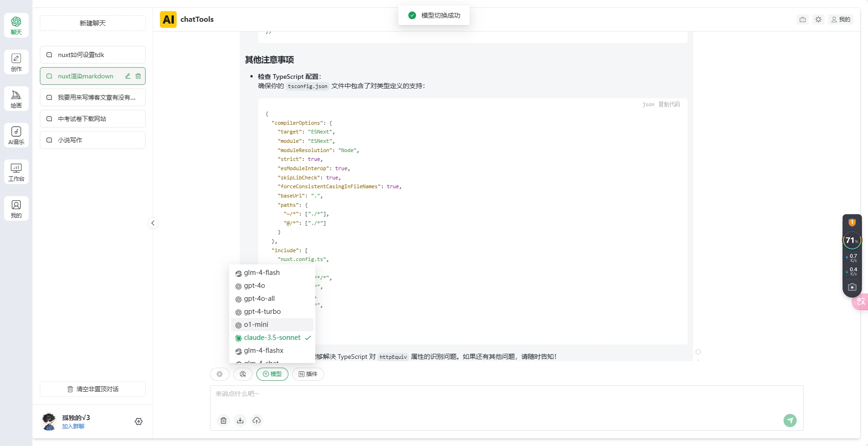Click the persona/role icon pill above input
The image size is (868, 446).
click(243, 374)
